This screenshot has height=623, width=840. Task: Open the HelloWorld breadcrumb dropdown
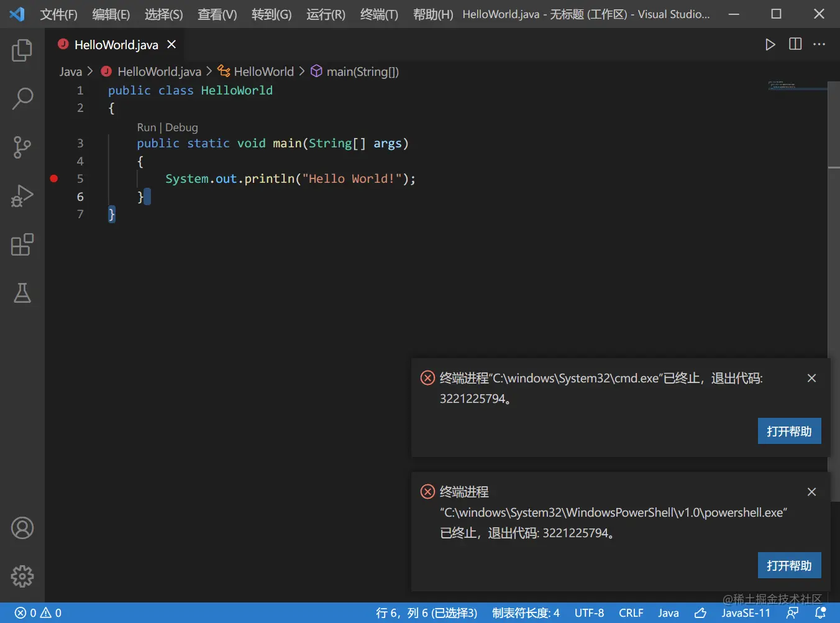click(264, 71)
